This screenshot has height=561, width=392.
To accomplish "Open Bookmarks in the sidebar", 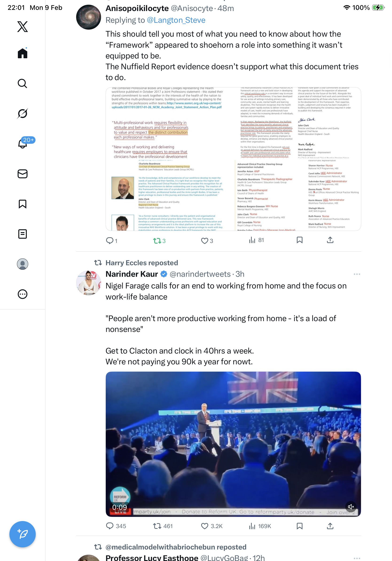I will (23, 204).
